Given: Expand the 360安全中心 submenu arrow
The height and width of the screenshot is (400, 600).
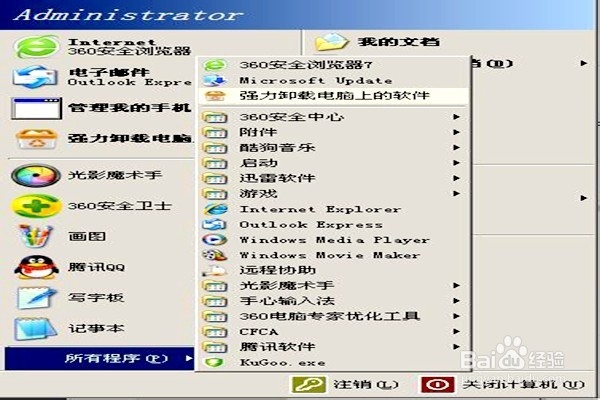Looking at the screenshot, I should point(456,117).
